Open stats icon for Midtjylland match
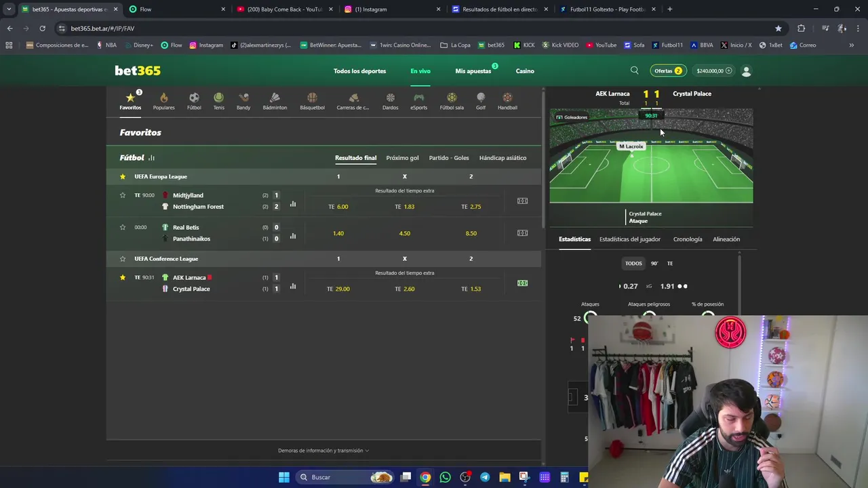This screenshot has height=488, width=868. 293,203
